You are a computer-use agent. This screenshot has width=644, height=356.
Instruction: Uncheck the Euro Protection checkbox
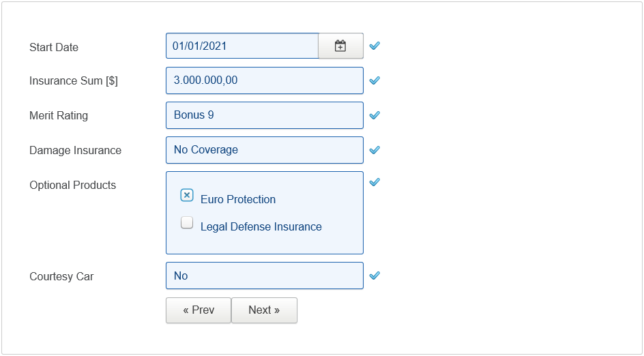click(x=187, y=195)
